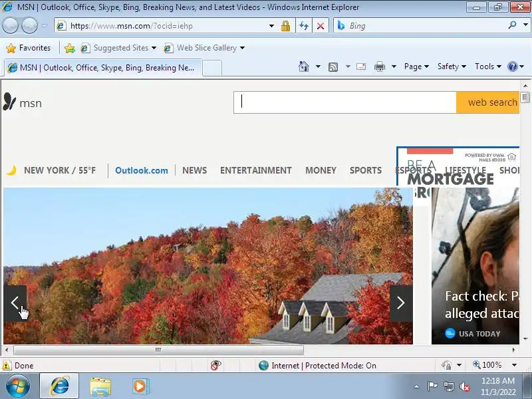Open the Safety menu

coord(452,66)
